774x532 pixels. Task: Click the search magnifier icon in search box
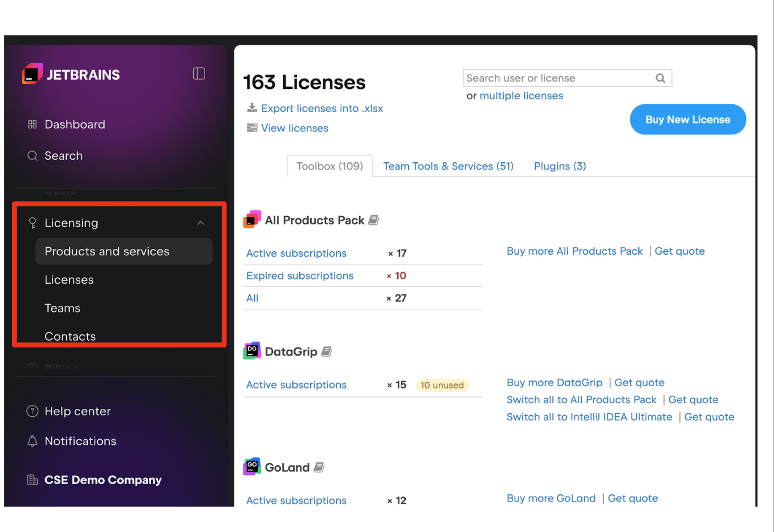[x=660, y=79]
